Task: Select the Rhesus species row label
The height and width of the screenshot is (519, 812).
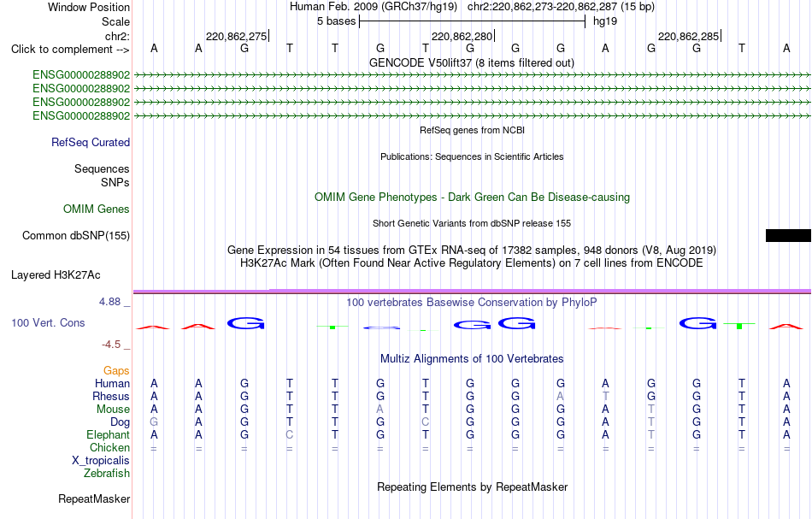Action: click(111, 396)
